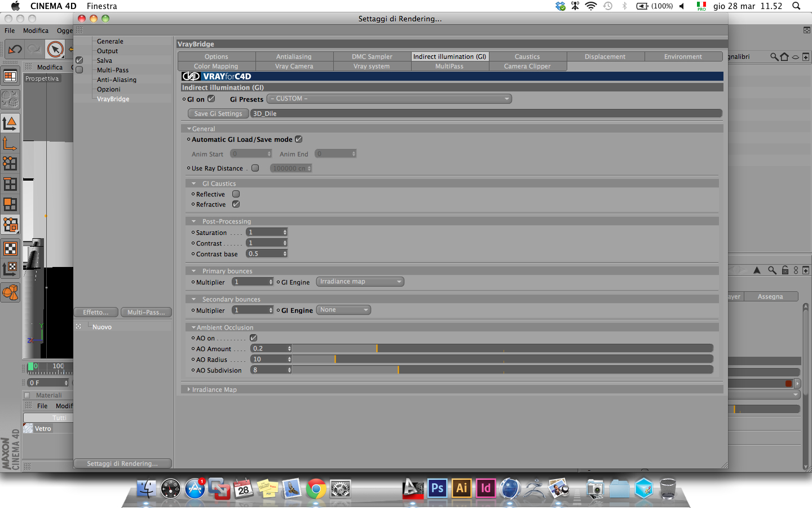The height and width of the screenshot is (508, 812).
Task: Enable Reflective GI Caustics checkbox
Action: tap(236, 194)
